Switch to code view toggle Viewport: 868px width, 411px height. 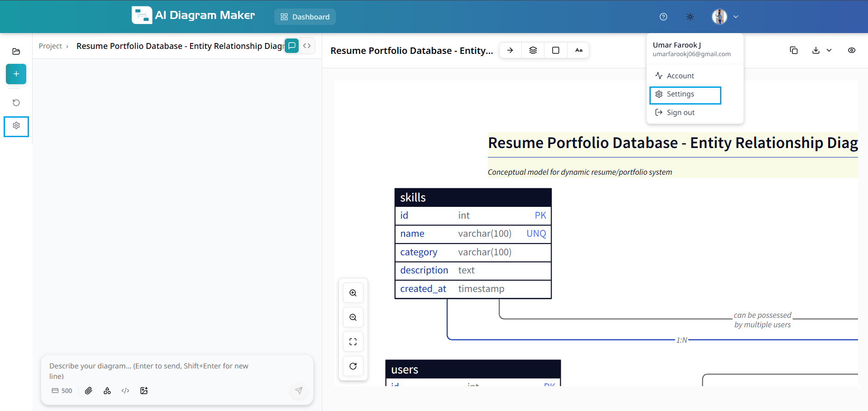point(307,46)
